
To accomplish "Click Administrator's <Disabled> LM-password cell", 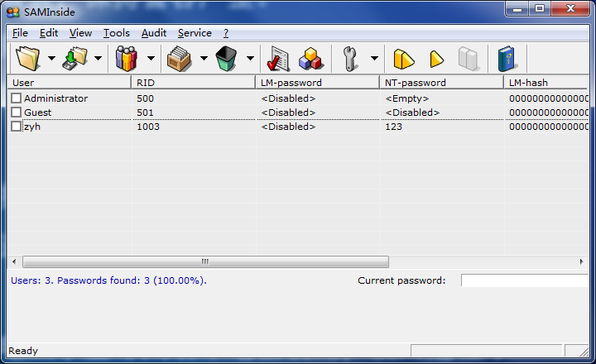I will (x=289, y=98).
